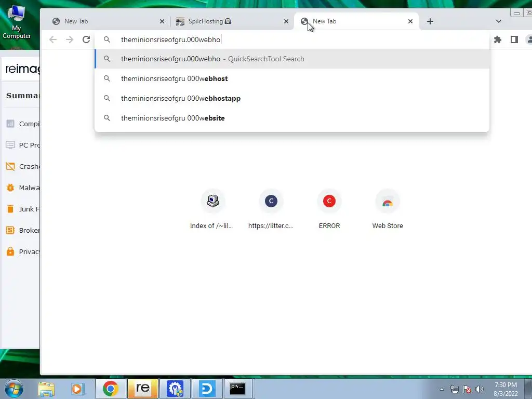The width and height of the screenshot is (532, 399).
Task: Open Compatibility item in Reimage sidebar
Action: coord(22,124)
